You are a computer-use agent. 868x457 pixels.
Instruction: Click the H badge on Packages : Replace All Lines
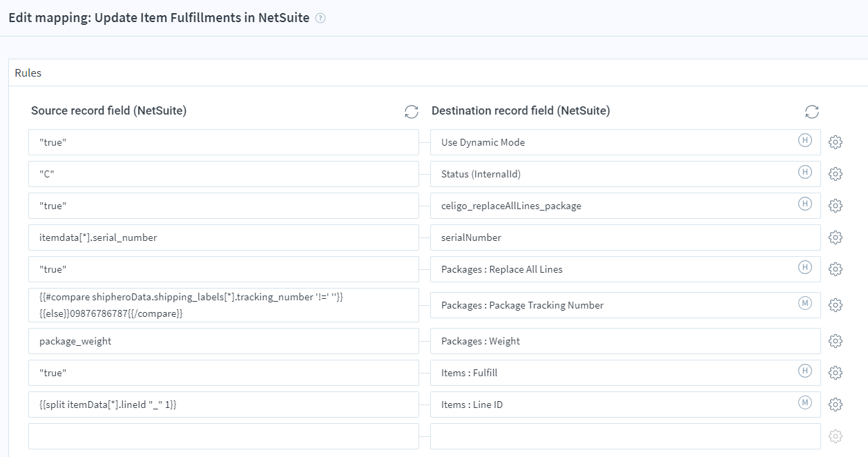tap(804, 269)
